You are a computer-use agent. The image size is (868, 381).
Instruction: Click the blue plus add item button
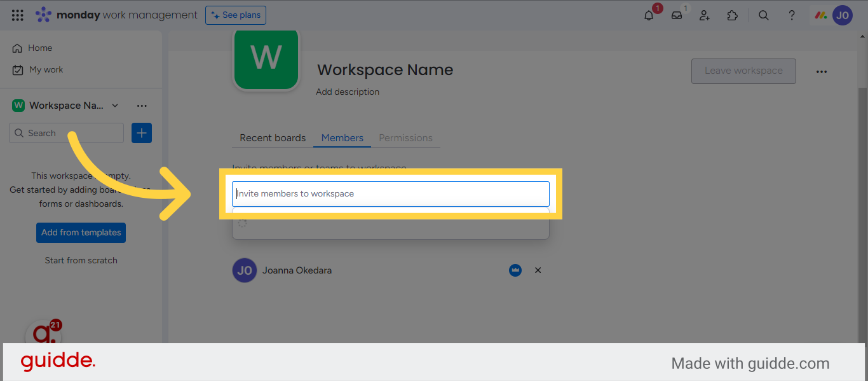pyautogui.click(x=142, y=133)
